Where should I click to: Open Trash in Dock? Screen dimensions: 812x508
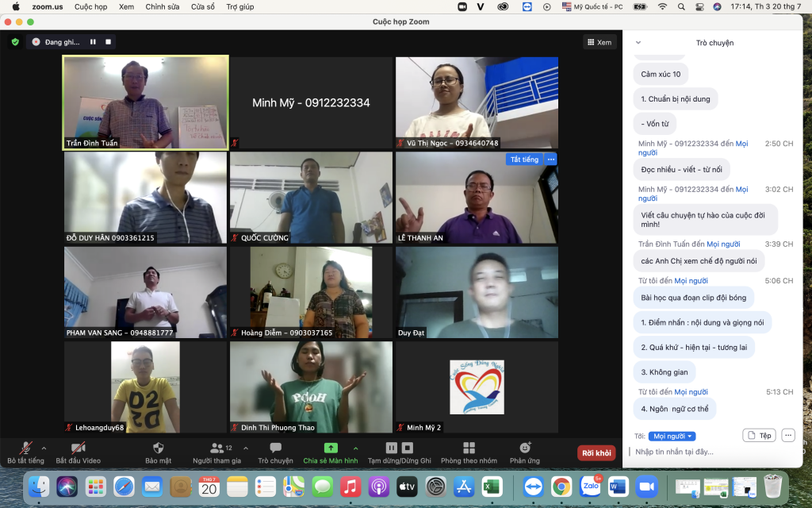click(x=772, y=487)
